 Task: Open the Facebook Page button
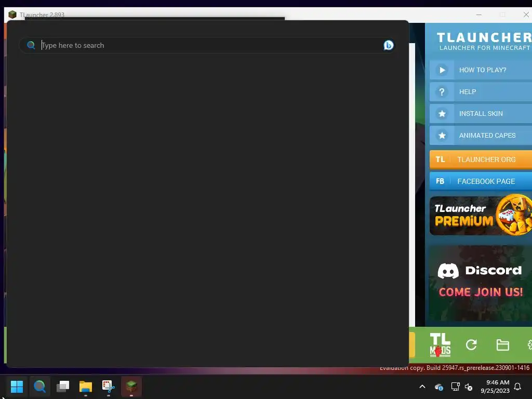pyautogui.click(x=481, y=181)
